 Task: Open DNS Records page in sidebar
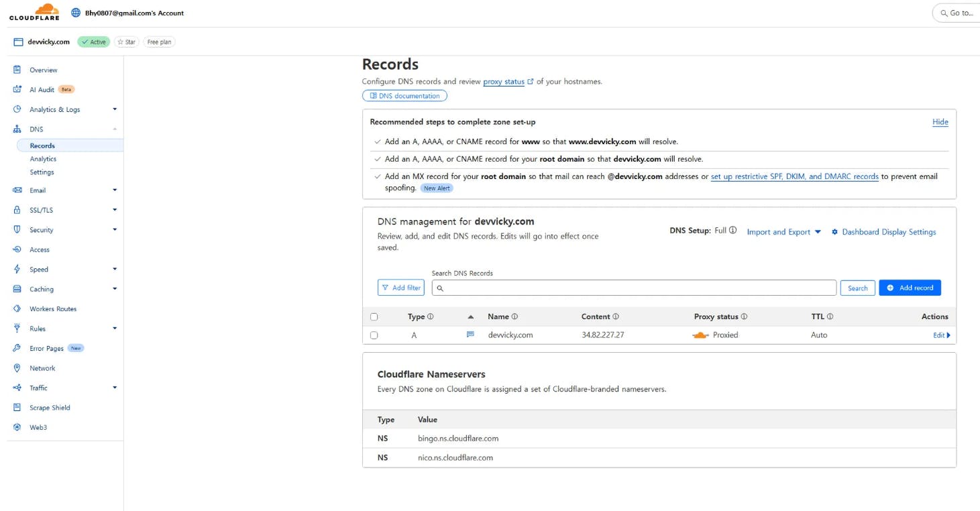[42, 146]
